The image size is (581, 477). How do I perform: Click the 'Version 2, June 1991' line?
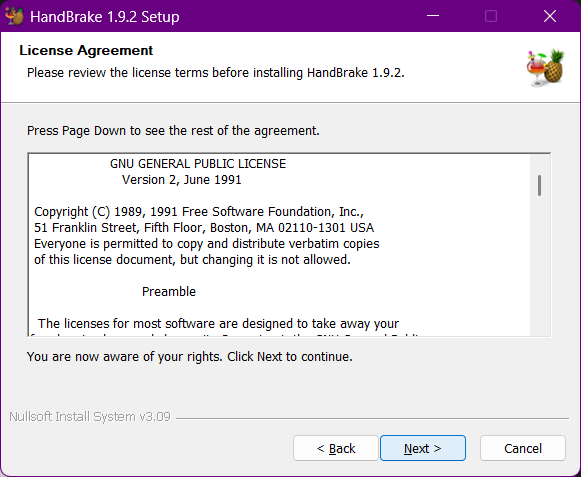coord(182,180)
